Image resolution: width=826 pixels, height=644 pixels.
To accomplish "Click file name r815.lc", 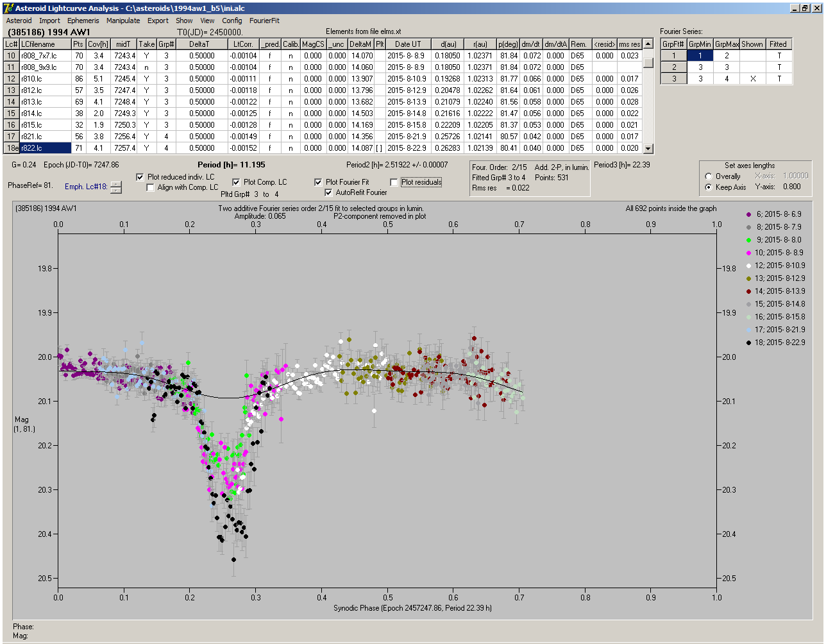I will tap(45, 125).
